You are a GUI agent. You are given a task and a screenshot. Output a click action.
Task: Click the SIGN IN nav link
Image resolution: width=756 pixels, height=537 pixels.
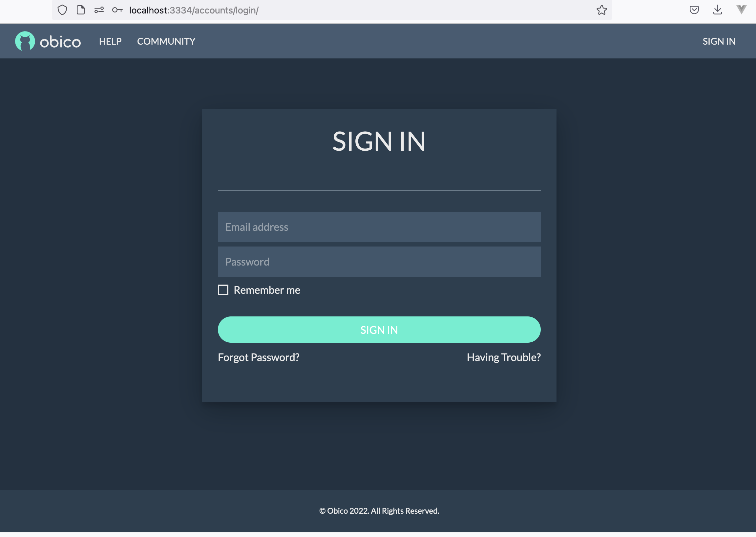tap(719, 41)
